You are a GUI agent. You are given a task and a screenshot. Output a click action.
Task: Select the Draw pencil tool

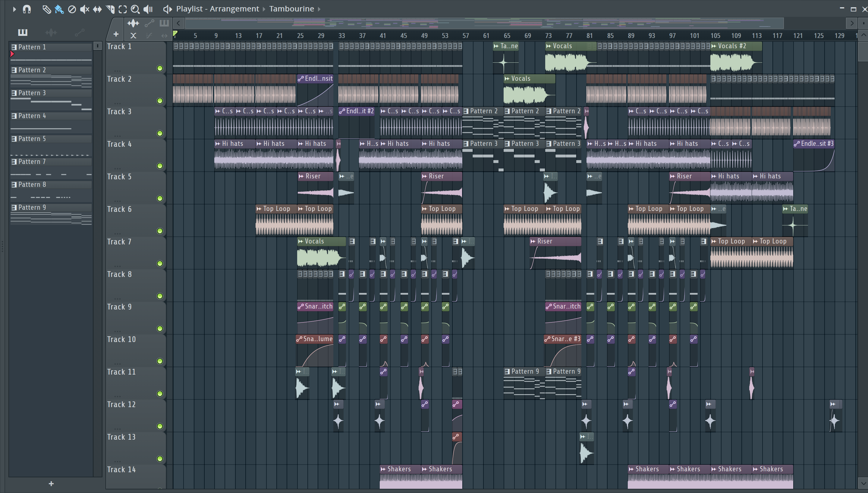tap(46, 9)
